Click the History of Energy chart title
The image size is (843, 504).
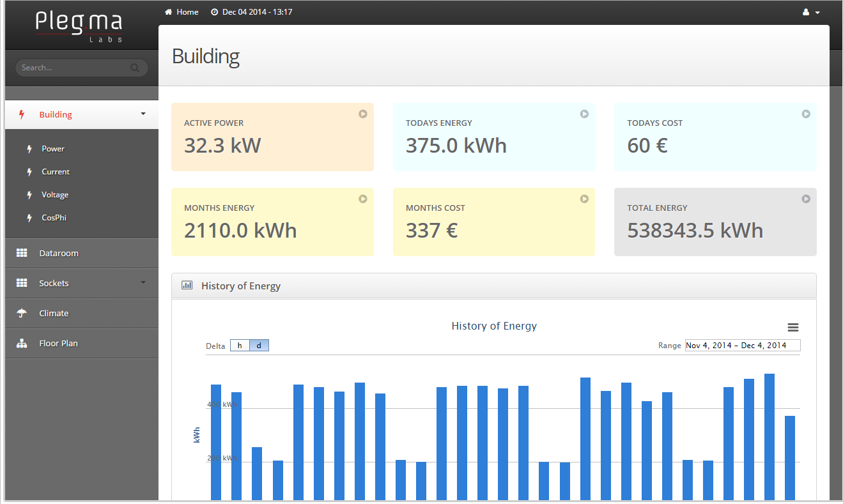coord(494,326)
